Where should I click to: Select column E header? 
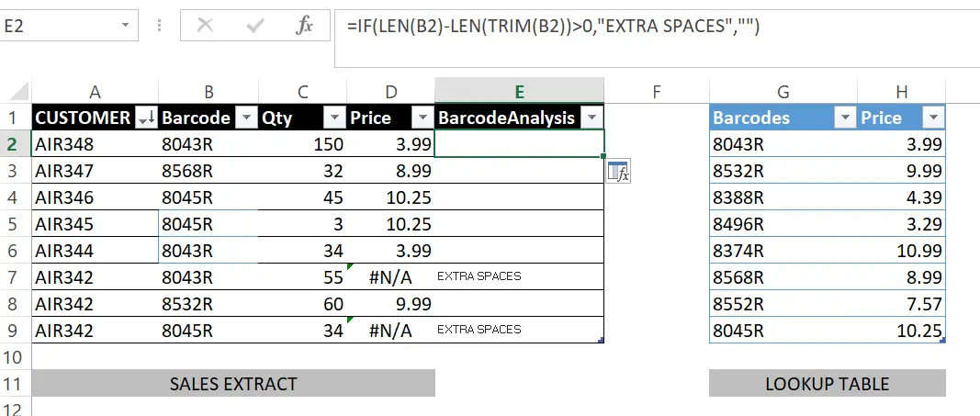coord(519,91)
